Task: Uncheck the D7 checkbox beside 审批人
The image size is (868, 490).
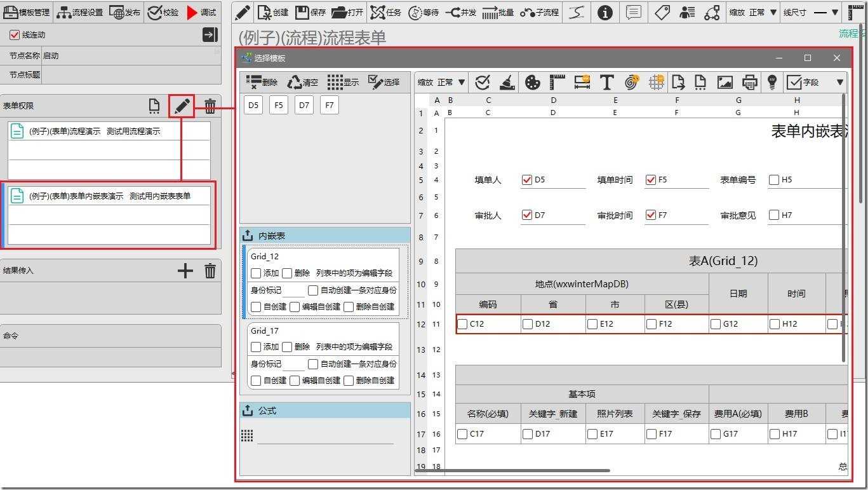Action: [526, 215]
